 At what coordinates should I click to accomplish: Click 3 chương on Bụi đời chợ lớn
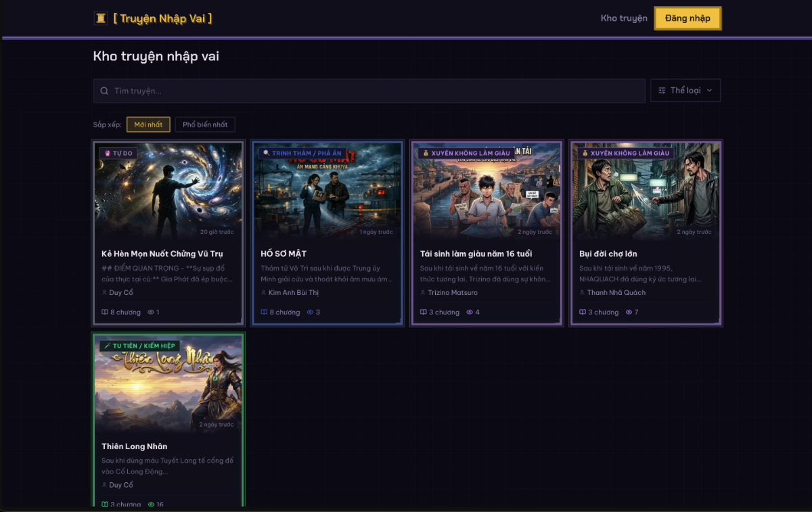(x=604, y=312)
